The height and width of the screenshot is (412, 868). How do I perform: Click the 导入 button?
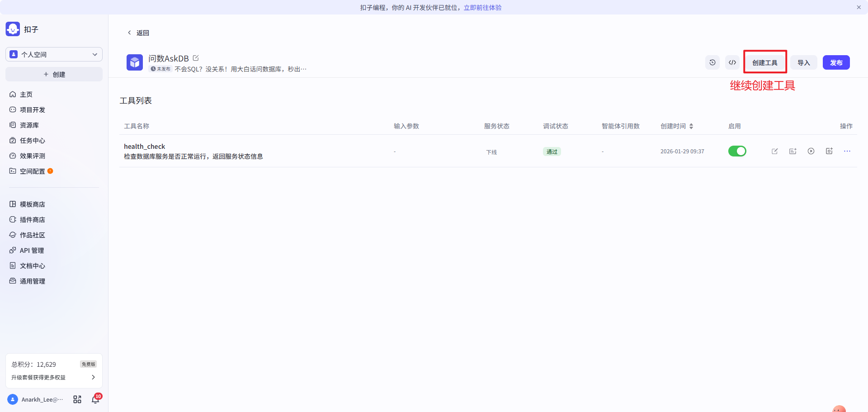pyautogui.click(x=804, y=62)
